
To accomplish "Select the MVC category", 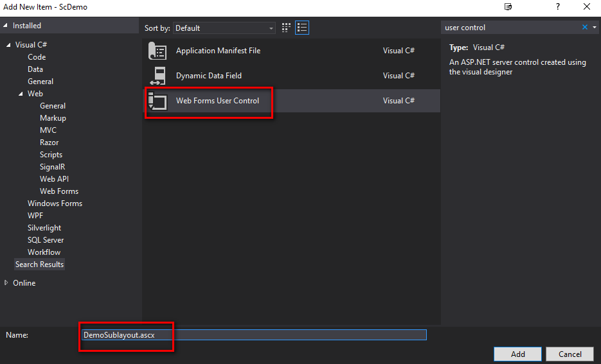I will tap(48, 130).
